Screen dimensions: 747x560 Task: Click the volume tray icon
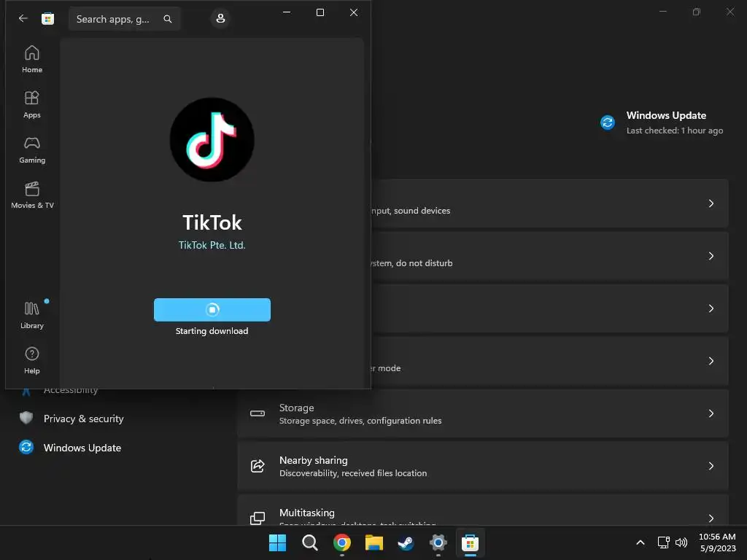click(681, 542)
